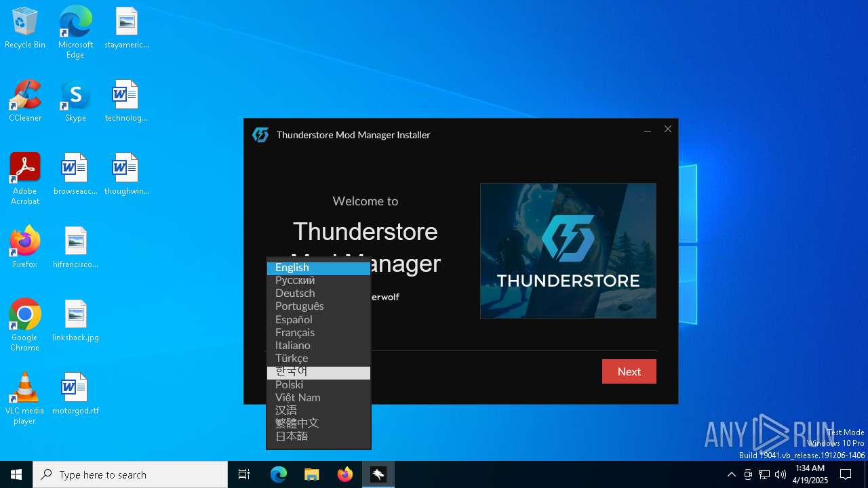Click the red Next button

629,371
